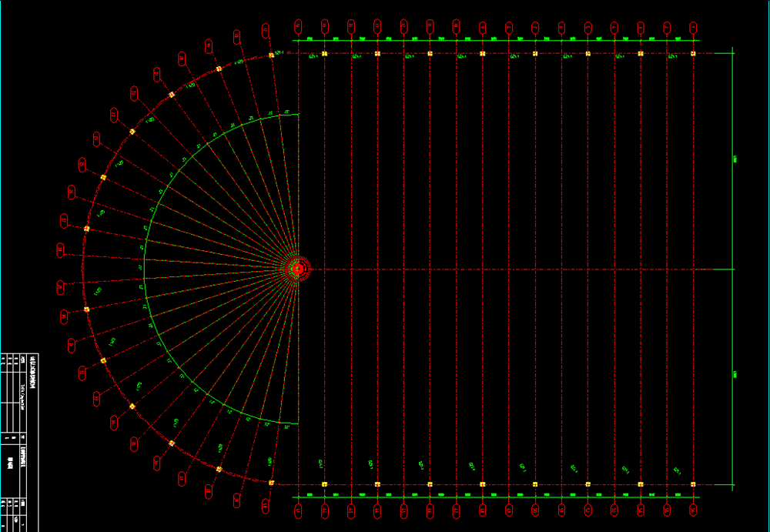Select the green horizontal dimension line at bottom

coord(496,497)
